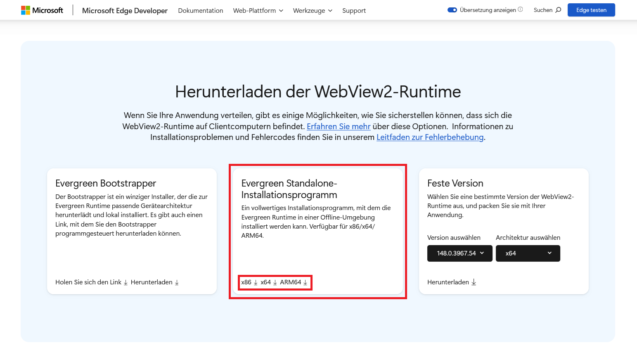Click the Herunterladen der WebView2-Runtime heading
The image size is (637, 364).
(318, 92)
